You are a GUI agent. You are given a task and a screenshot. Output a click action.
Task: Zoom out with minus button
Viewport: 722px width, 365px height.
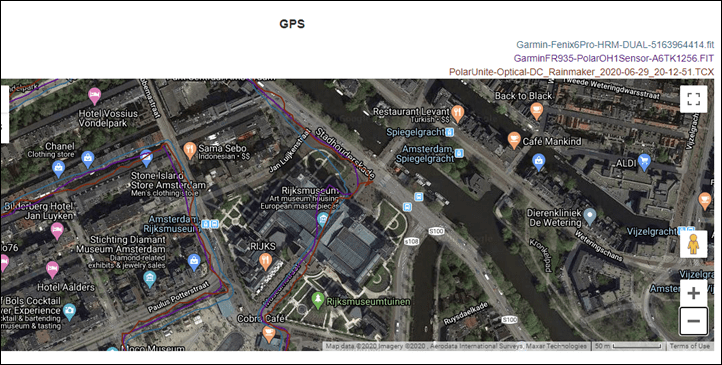tap(693, 321)
